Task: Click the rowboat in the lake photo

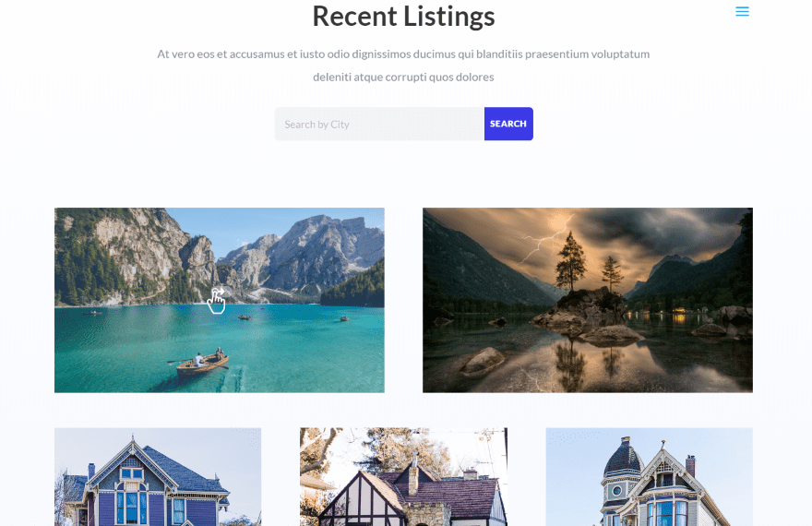Action: click(202, 363)
